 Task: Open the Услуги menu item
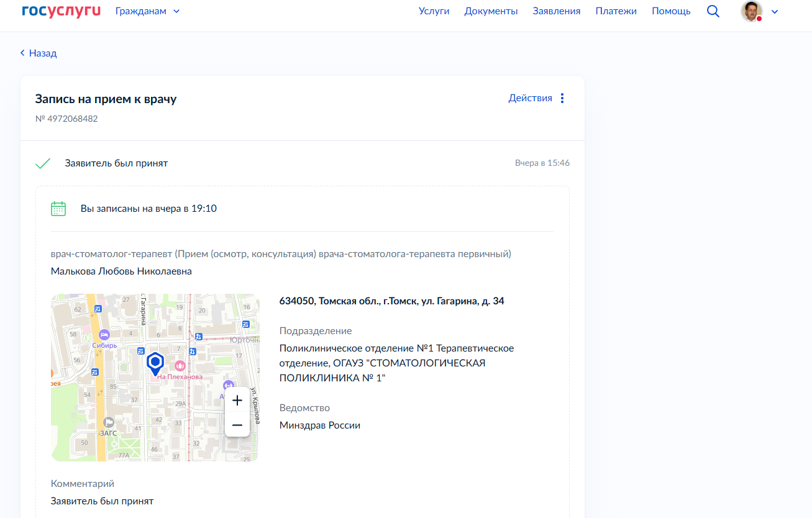pos(434,11)
